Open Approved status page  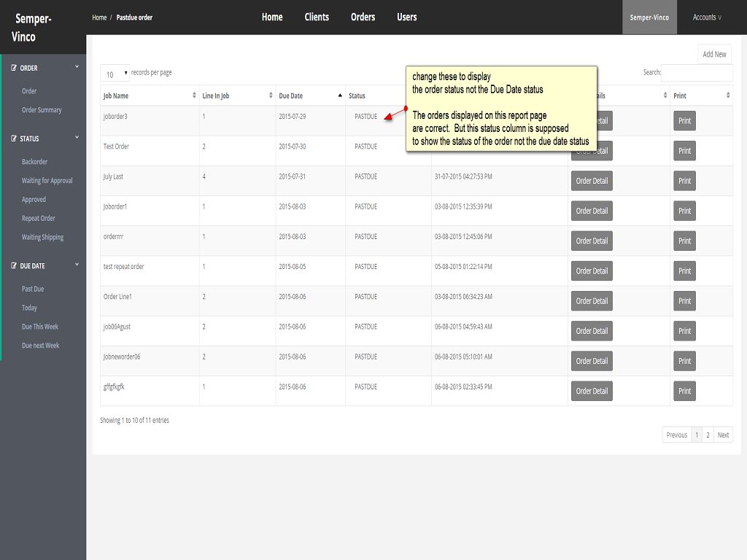[34, 200]
